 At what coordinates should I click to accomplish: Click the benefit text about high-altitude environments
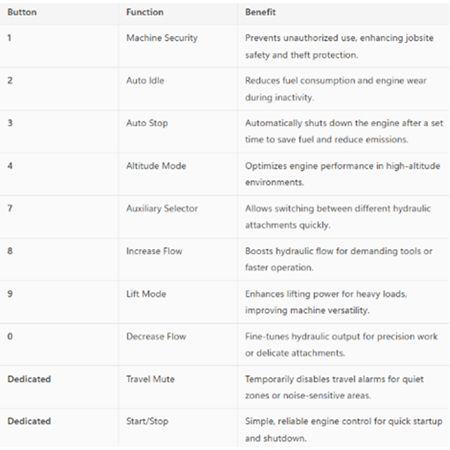[x=343, y=174]
